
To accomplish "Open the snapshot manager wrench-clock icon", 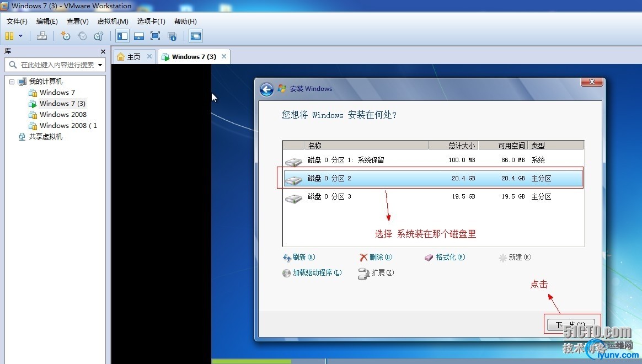I will 99,36.
